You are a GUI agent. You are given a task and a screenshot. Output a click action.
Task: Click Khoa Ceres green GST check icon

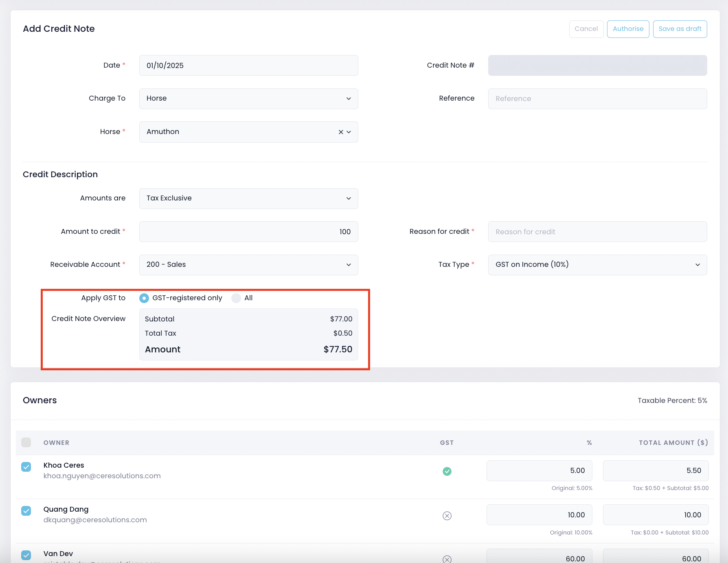[447, 471]
